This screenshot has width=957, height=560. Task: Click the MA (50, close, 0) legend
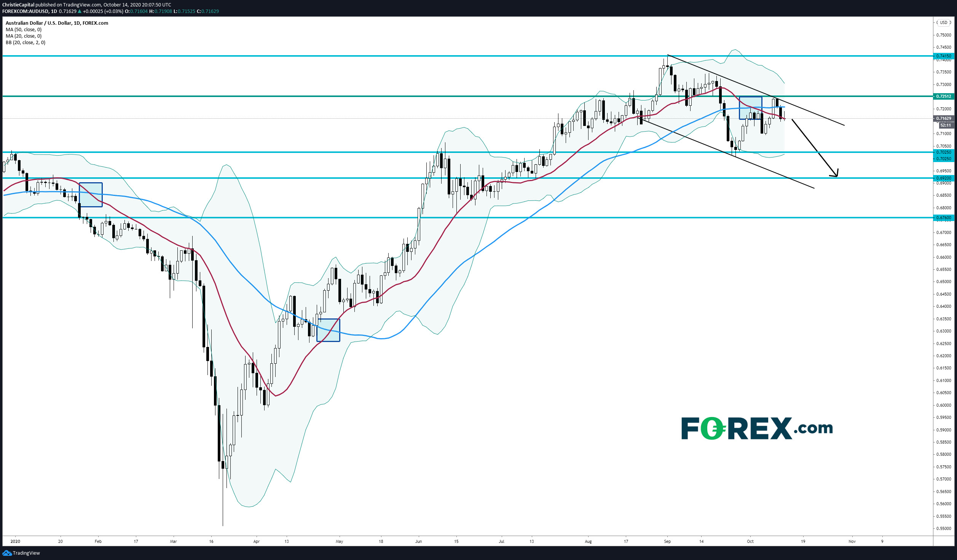(x=24, y=29)
